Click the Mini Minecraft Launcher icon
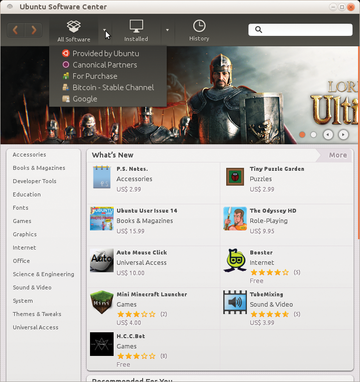360x382 pixels. point(102,302)
